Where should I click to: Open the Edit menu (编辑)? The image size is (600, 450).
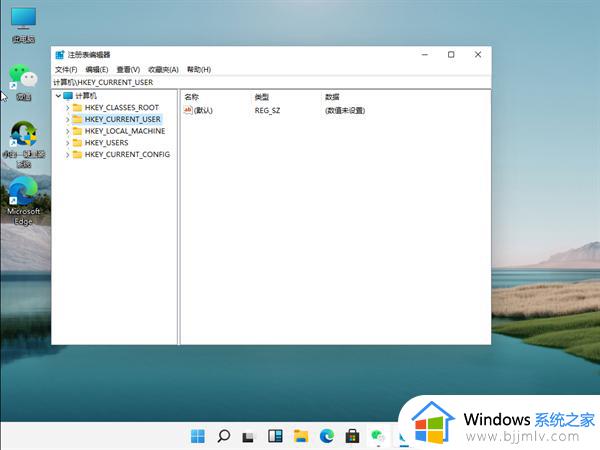[97, 70]
